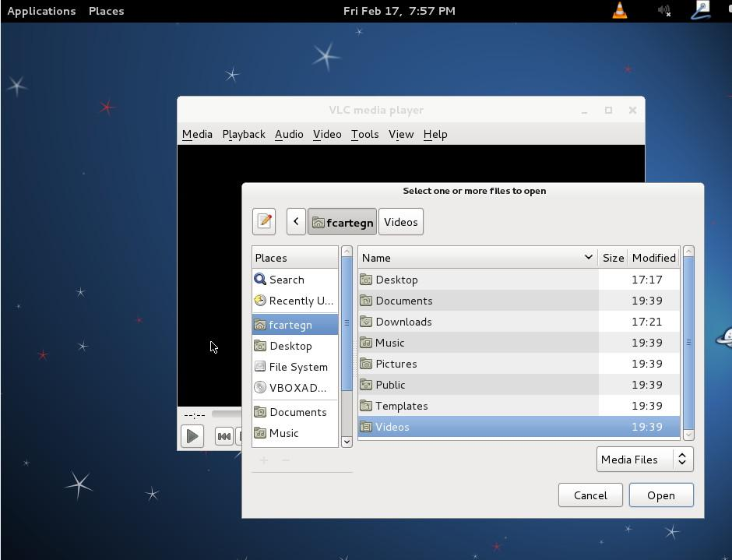Screen dimensions: 732x560
Task: Click the VLC cone tray icon
Action: point(620,11)
